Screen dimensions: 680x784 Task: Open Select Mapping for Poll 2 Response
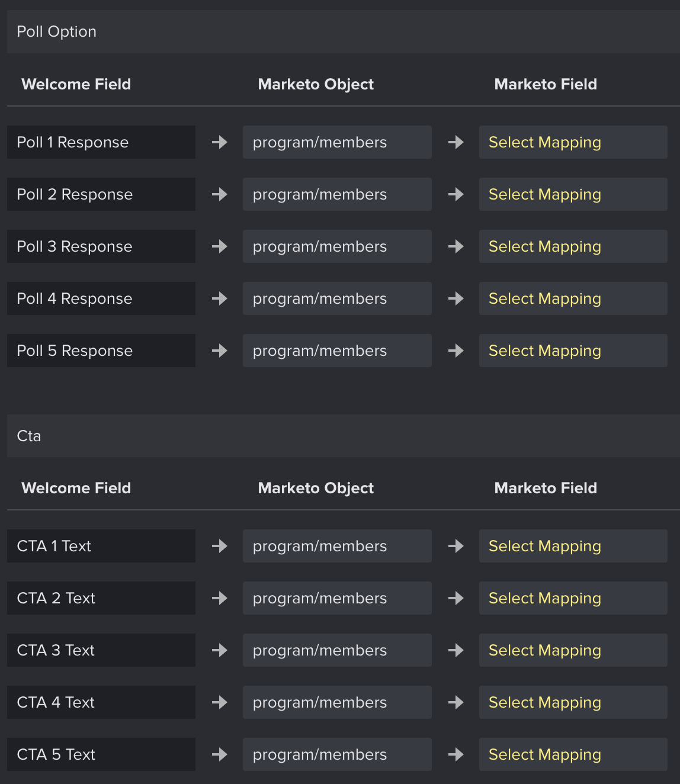573,194
